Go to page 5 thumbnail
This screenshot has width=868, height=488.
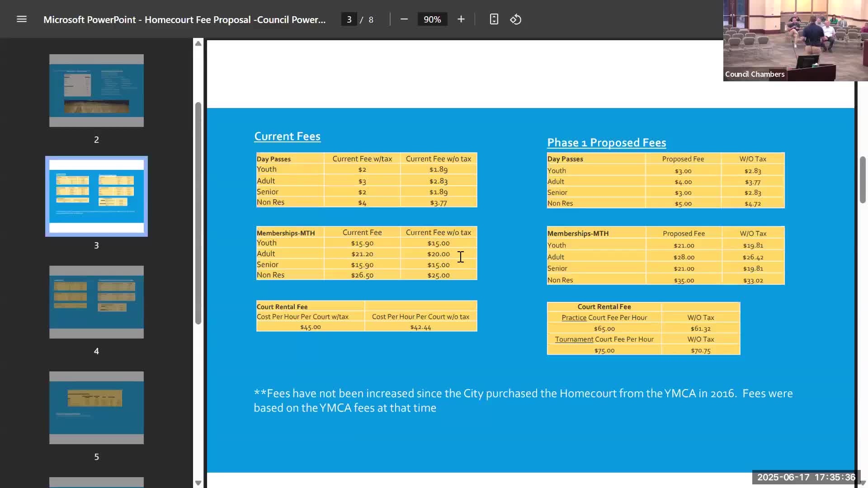96,408
